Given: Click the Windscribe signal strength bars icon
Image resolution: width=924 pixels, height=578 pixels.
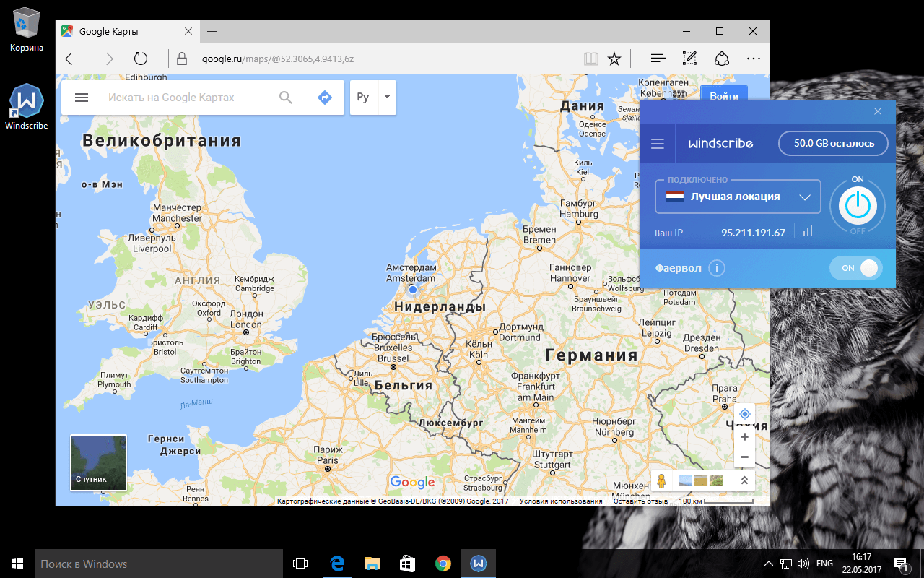Looking at the screenshot, I should pos(807,231).
